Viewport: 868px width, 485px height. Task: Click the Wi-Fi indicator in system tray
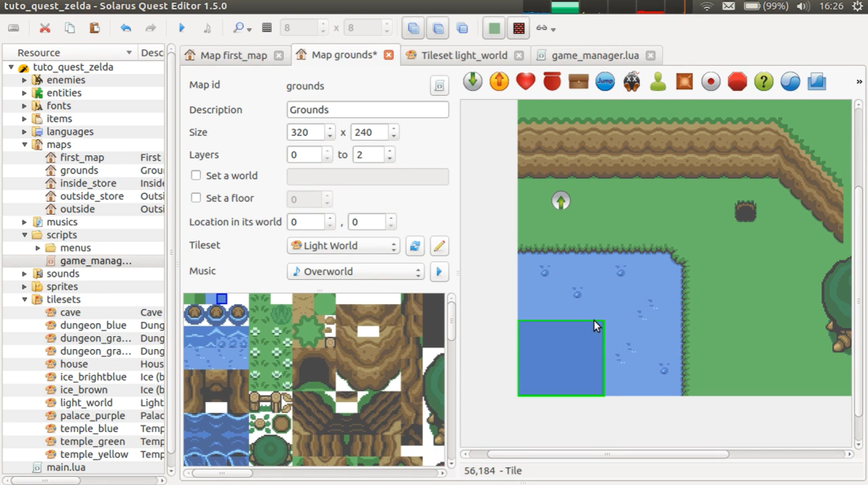click(x=706, y=6)
